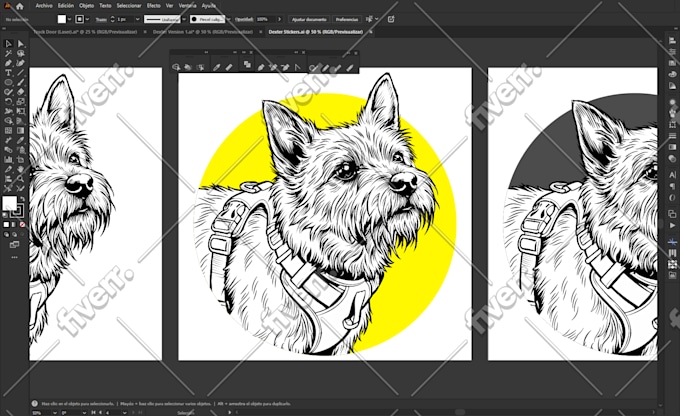Set paint mode to Gradient

click(x=14, y=224)
